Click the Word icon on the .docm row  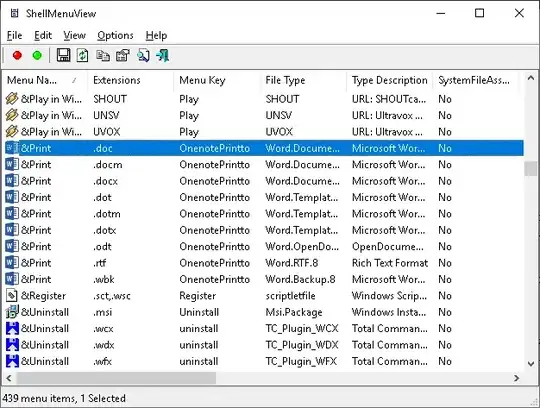[12, 164]
